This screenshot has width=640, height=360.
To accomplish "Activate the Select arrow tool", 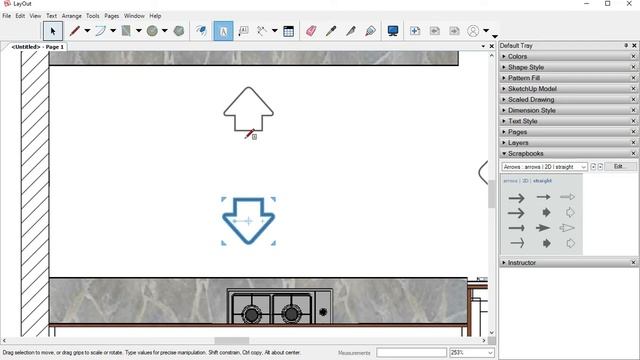I will [53, 31].
